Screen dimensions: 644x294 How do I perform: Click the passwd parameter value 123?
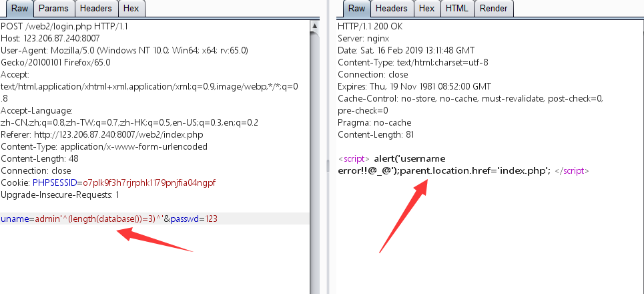pos(211,218)
